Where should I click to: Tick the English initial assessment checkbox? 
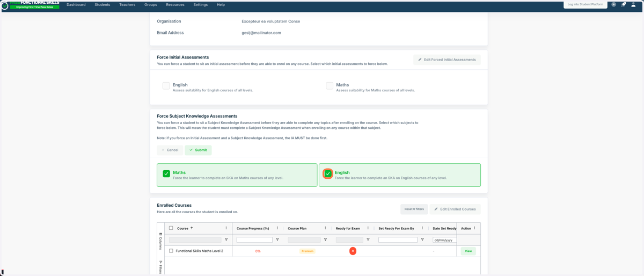click(166, 85)
